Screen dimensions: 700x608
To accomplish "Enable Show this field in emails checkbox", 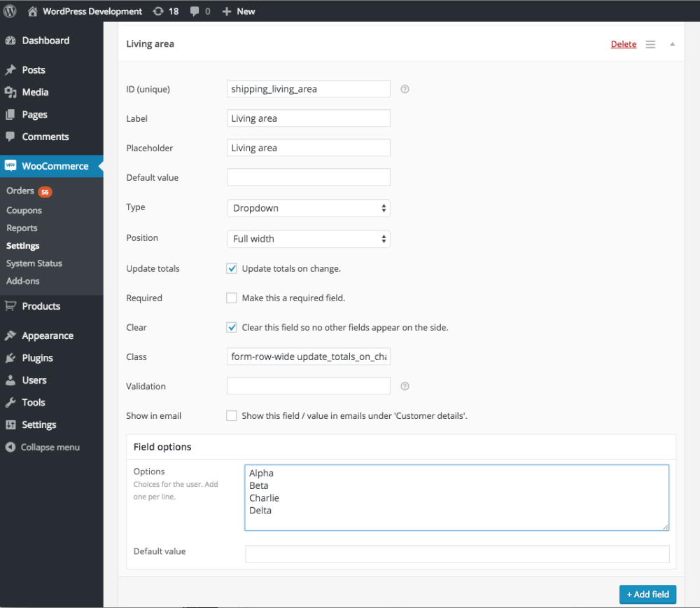I will coord(231,416).
